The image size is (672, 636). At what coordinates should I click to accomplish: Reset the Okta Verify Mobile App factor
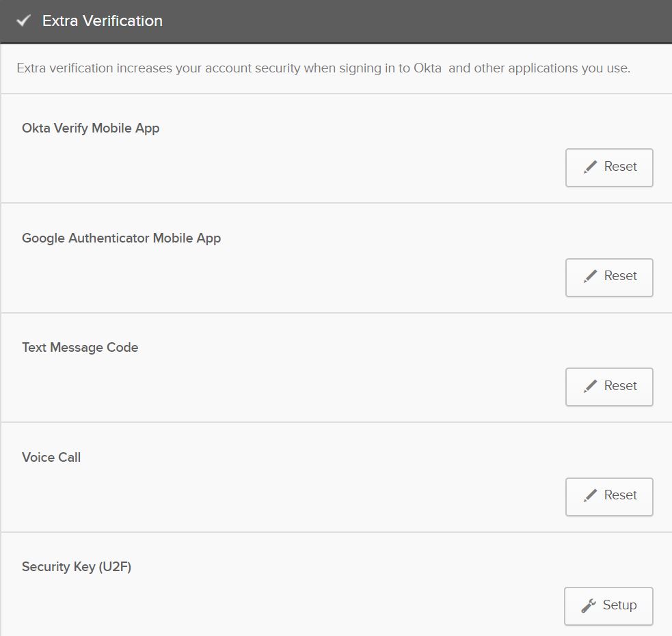click(x=609, y=167)
